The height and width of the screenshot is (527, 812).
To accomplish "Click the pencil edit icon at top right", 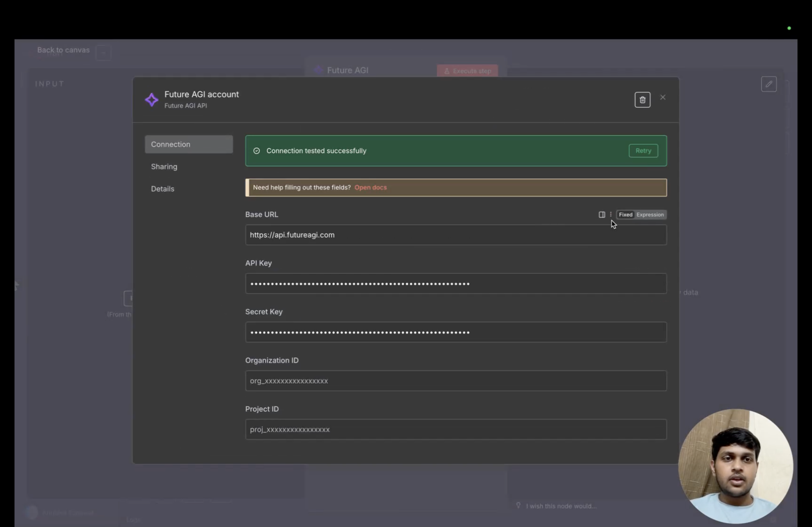I will (769, 84).
